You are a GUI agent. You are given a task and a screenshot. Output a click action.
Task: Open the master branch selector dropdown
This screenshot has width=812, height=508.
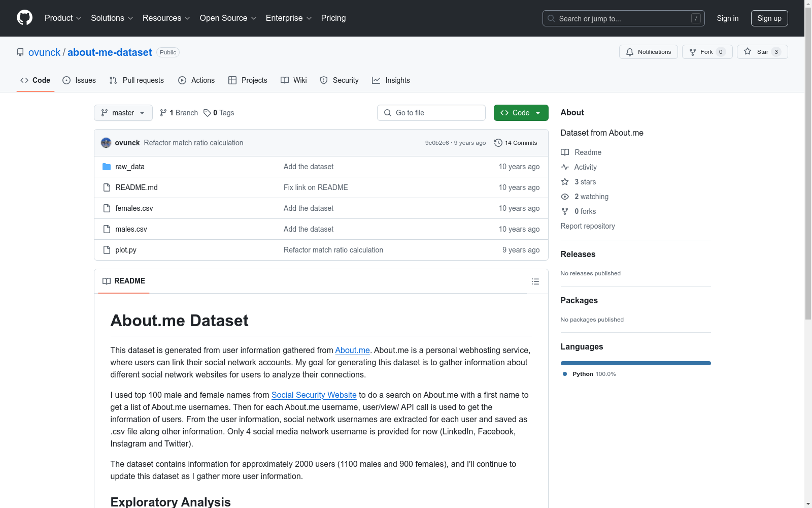123,113
